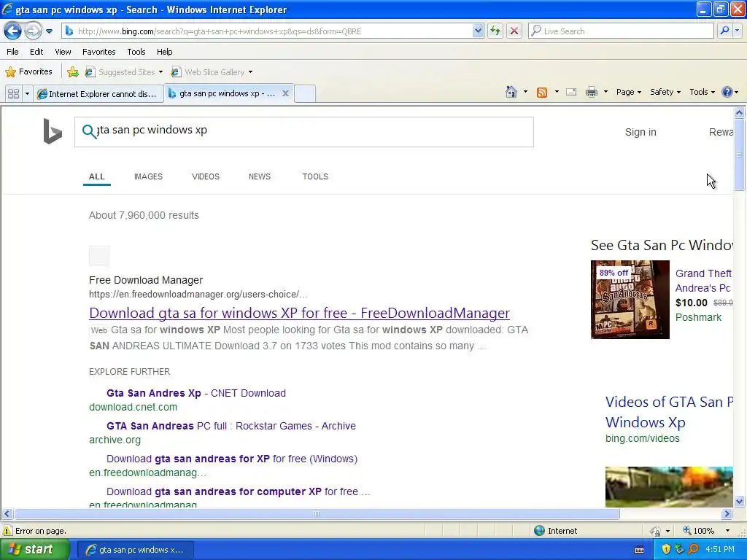Open Web Slice Gallery dropdown
Image resolution: width=747 pixels, height=560 pixels.
pyautogui.click(x=212, y=72)
